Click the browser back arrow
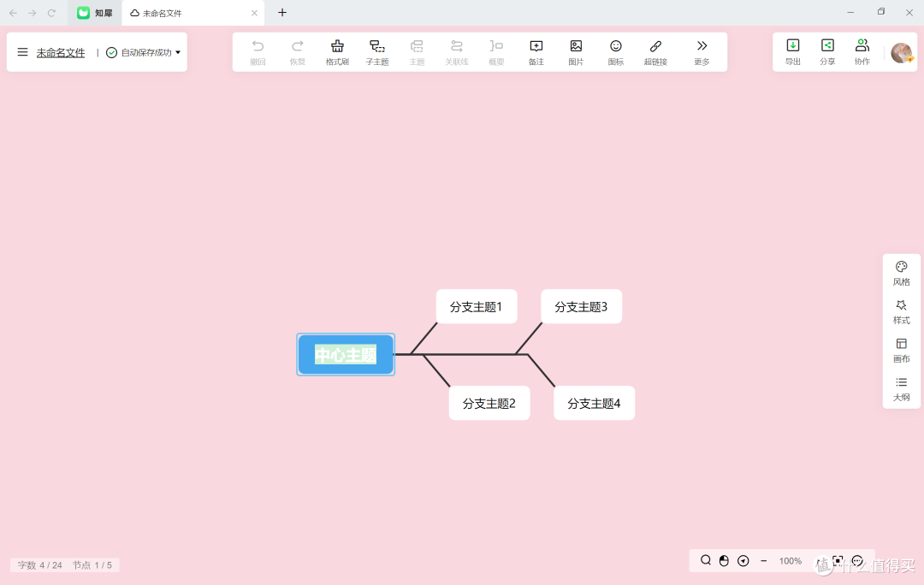This screenshot has width=924, height=585. point(13,13)
